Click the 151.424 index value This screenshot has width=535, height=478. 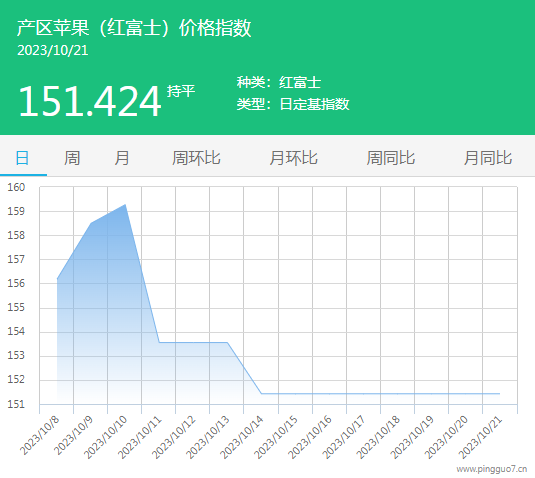89,101
